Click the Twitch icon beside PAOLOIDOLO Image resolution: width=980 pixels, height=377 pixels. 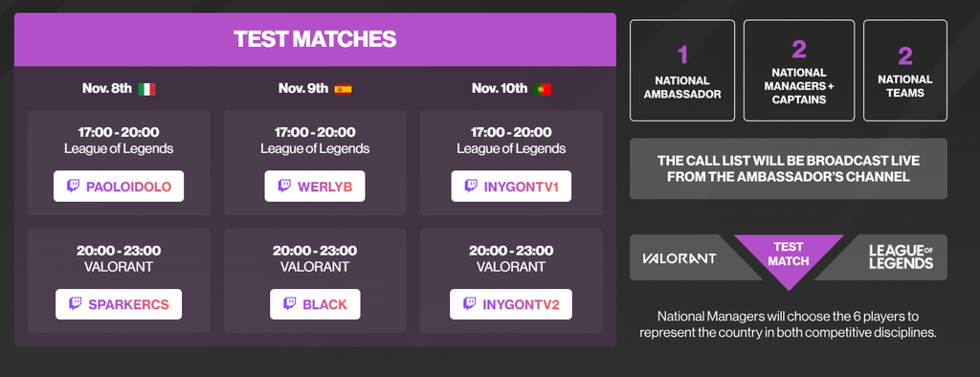pyautogui.click(x=73, y=187)
